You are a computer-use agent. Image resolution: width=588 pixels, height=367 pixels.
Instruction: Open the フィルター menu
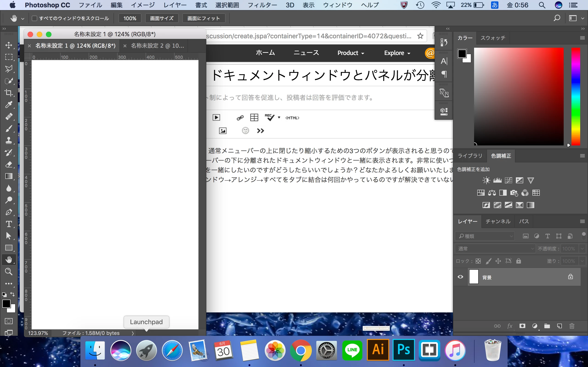(262, 5)
